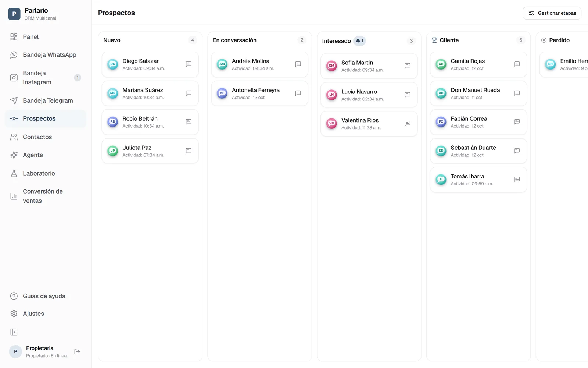The image size is (588, 368).
Task: Go to Panel in sidebar
Action: tap(46, 37)
